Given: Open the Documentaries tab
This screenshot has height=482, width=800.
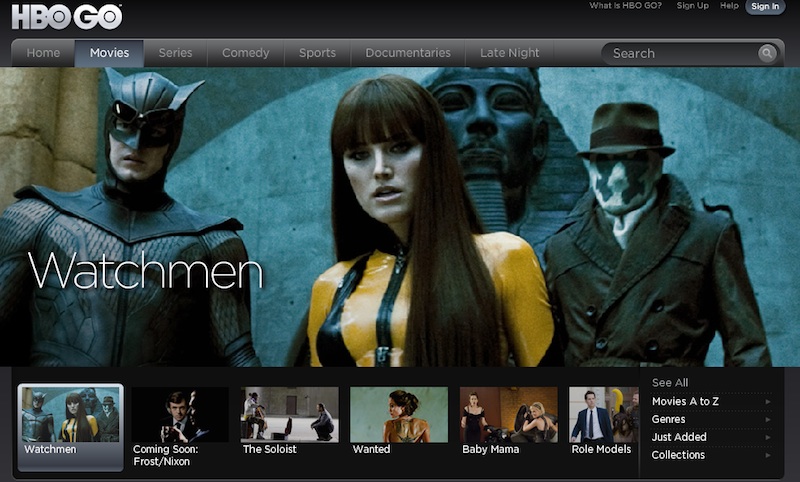Looking at the screenshot, I should (407, 53).
